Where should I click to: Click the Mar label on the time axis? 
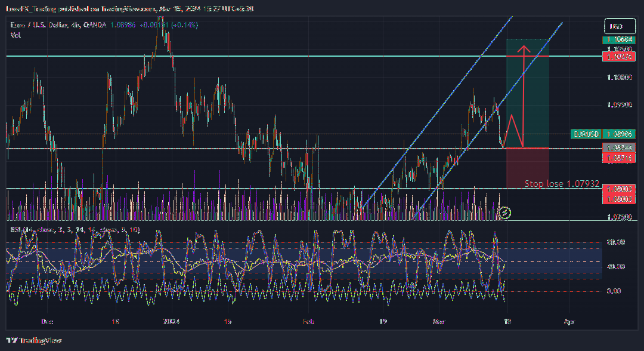tap(439, 322)
